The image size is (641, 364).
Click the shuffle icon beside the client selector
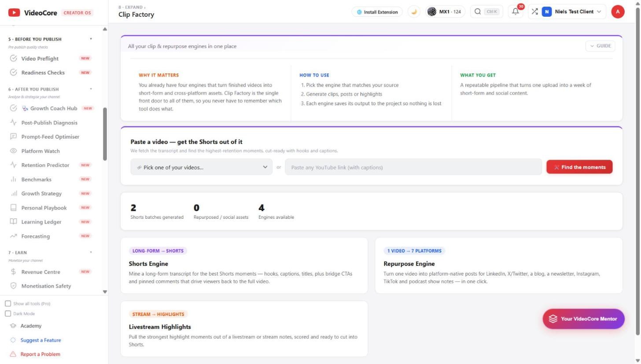click(x=534, y=12)
